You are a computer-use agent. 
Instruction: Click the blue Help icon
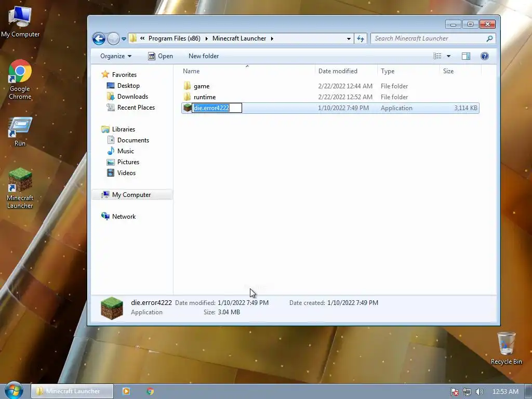pyautogui.click(x=485, y=56)
